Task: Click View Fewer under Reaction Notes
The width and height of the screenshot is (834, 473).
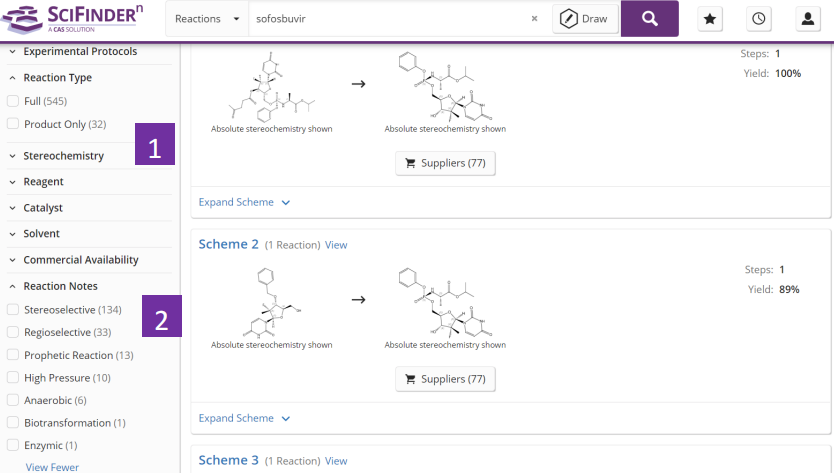Action: [x=52, y=467]
